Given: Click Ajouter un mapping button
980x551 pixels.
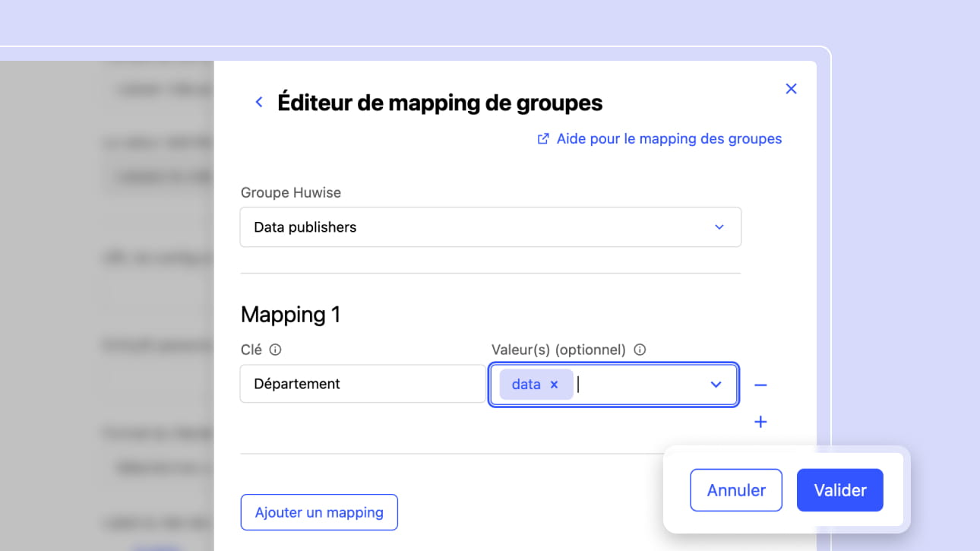Looking at the screenshot, I should click(x=319, y=512).
